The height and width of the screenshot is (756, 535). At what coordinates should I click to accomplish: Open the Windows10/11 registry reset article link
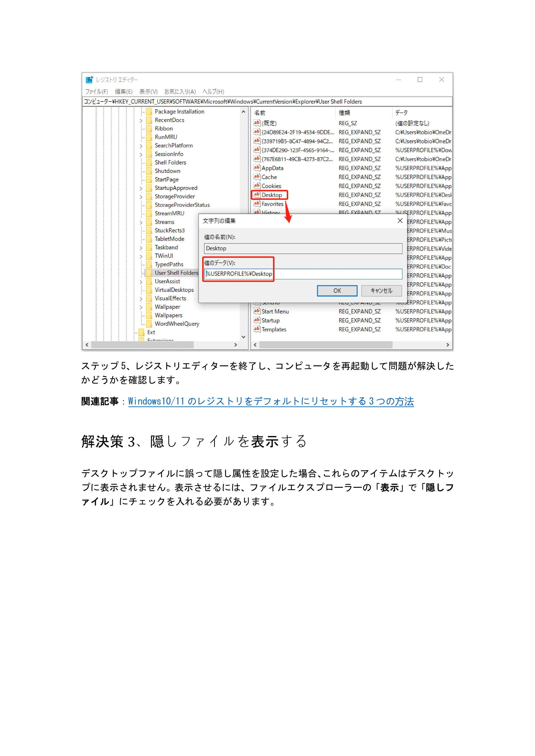[271, 401]
